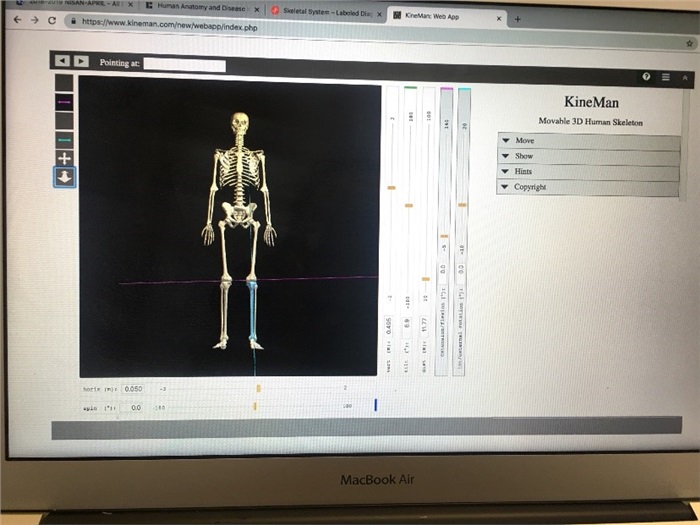Open a new browser tab with plus
The width and height of the screenshot is (700, 525).
[517, 19]
